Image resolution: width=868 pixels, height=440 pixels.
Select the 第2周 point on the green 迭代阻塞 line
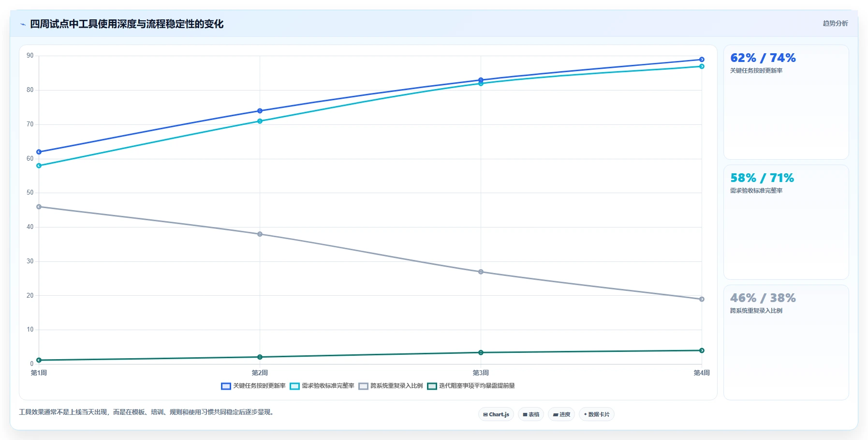pos(260,357)
